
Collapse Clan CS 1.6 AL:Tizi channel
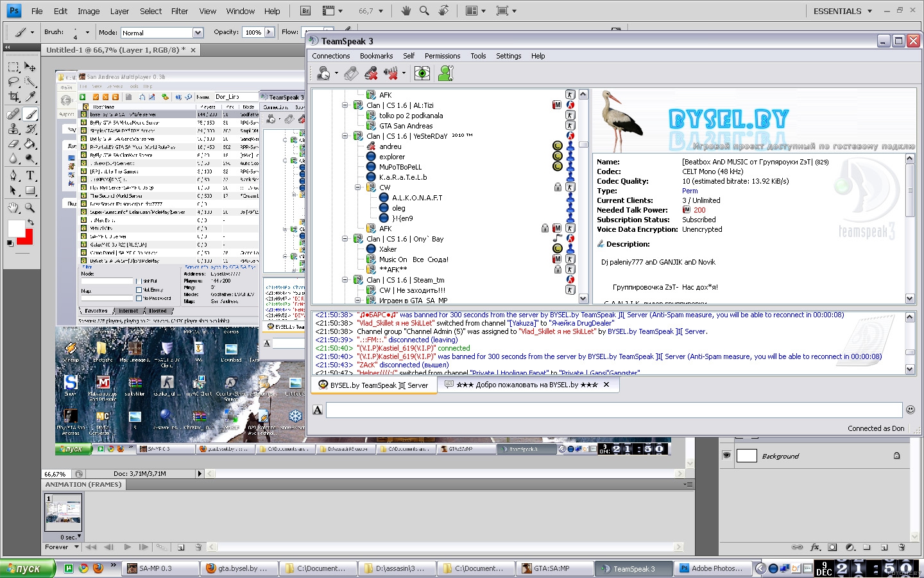click(x=345, y=105)
